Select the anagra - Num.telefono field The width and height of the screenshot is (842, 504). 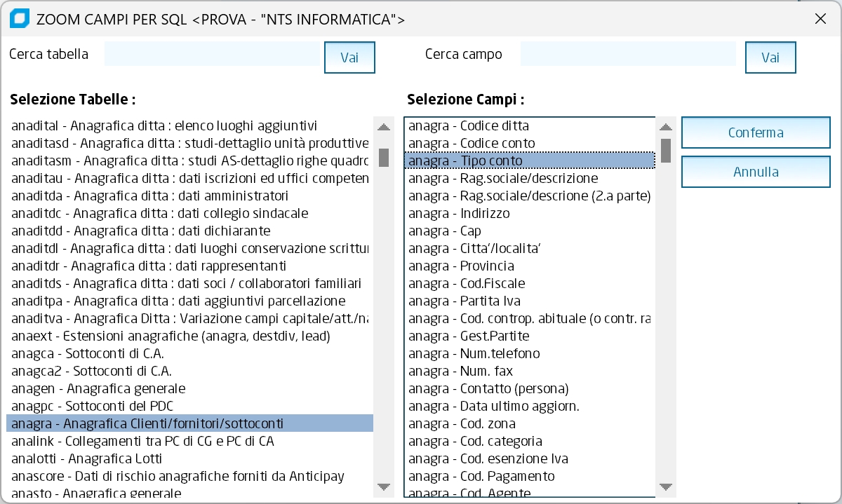point(474,353)
